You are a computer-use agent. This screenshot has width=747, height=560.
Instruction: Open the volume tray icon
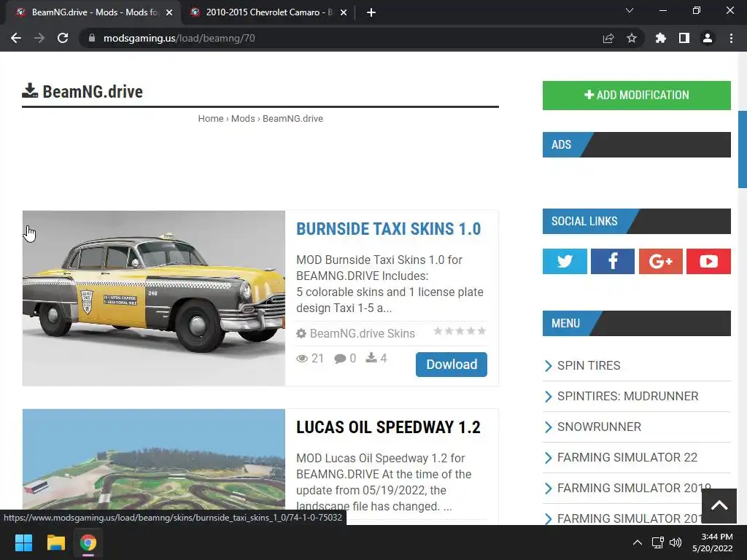pos(676,542)
